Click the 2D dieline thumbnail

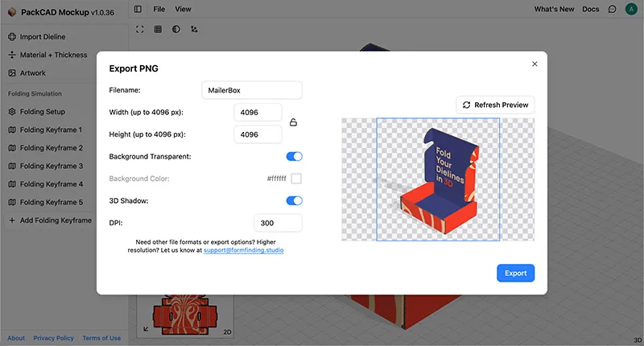pyautogui.click(x=185, y=316)
